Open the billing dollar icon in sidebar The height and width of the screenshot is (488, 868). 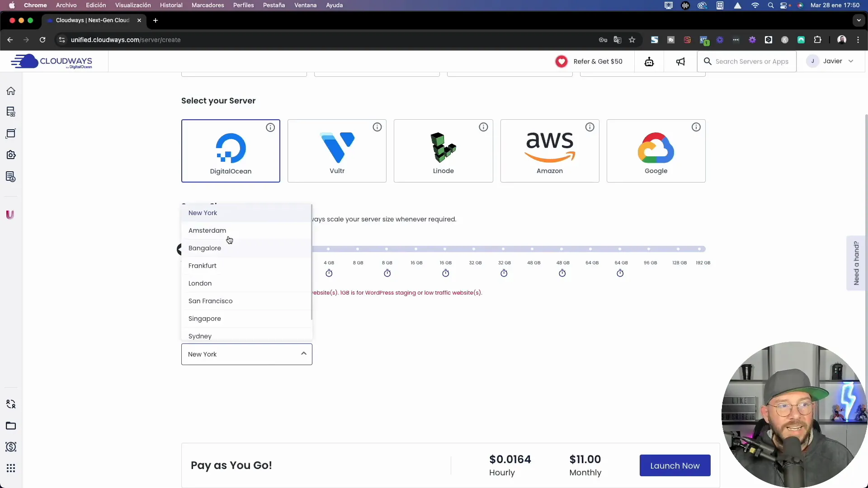tap(11, 447)
